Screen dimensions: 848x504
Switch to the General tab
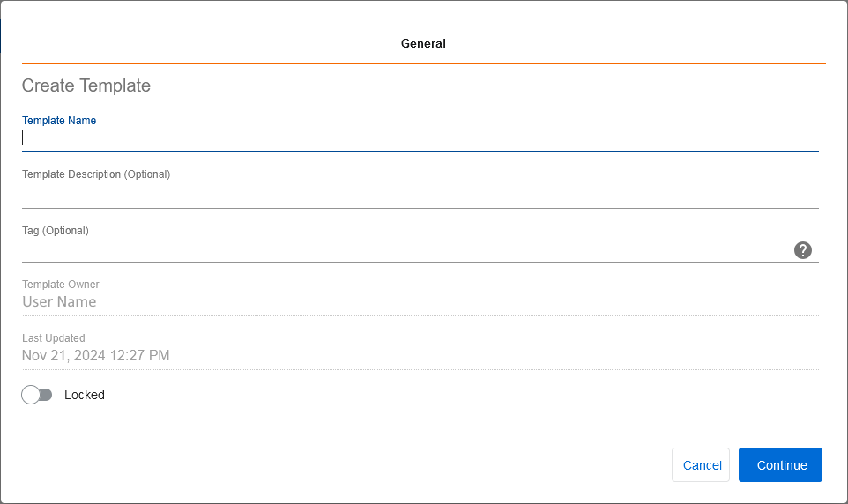[x=423, y=43]
